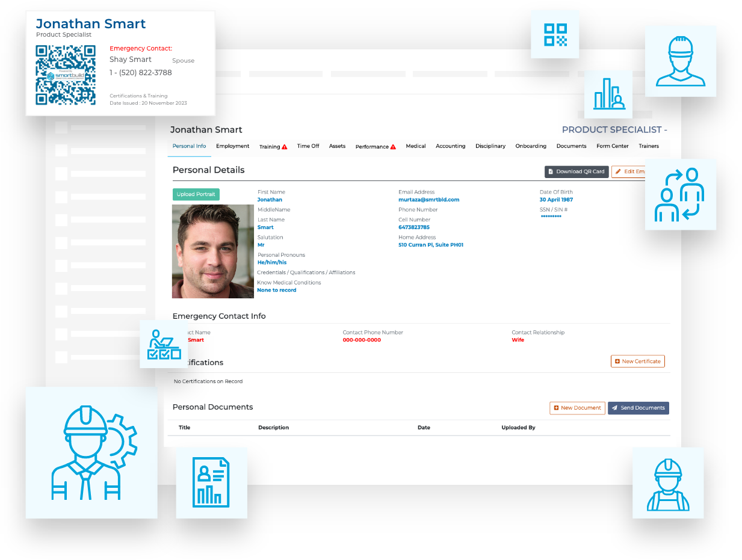Viewport: 742px width, 560px height.
Task: Go to the Form Center tab
Action: (x=612, y=146)
